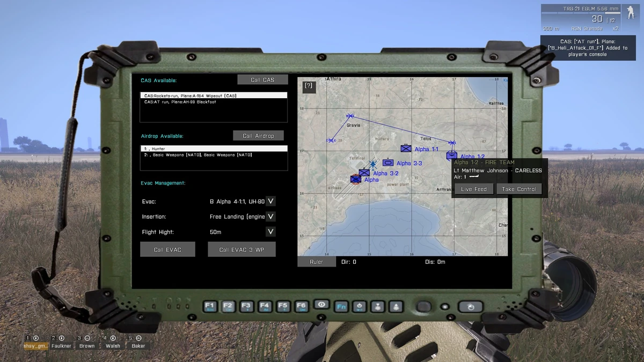Click the Call CAS button

point(262,79)
